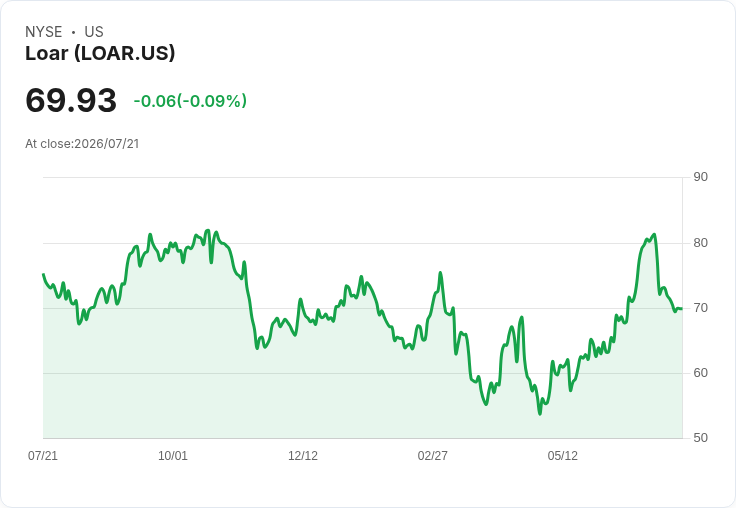The width and height of the screenshot is (736, 508).
Task: Click the 80 price axis label
Action: [700, 243]
